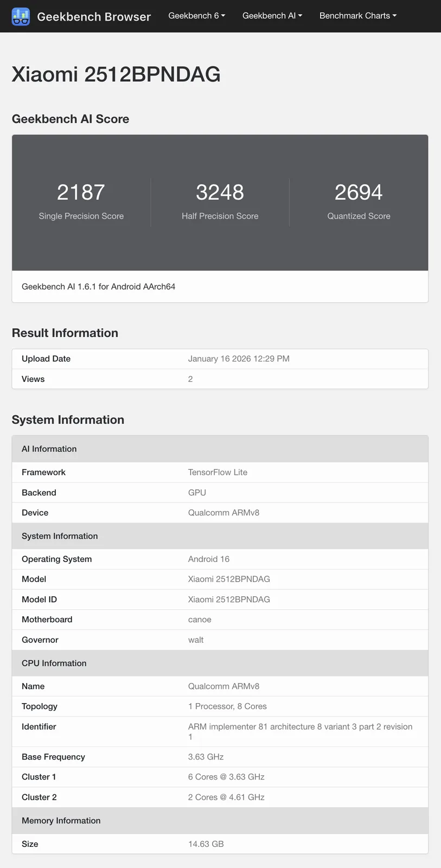Click the TensorFlow Lite framework value

click(218, 473)
